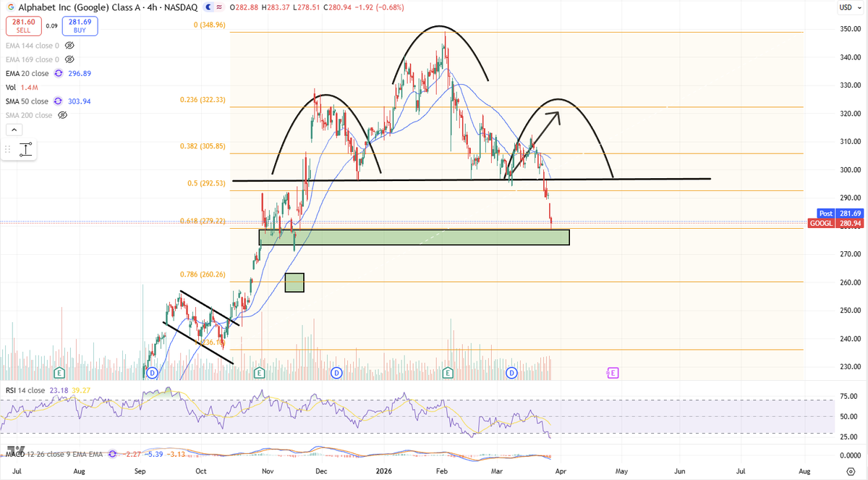
Task: Click the red SELL 281.60 button
Action: (x=24, y=26)
